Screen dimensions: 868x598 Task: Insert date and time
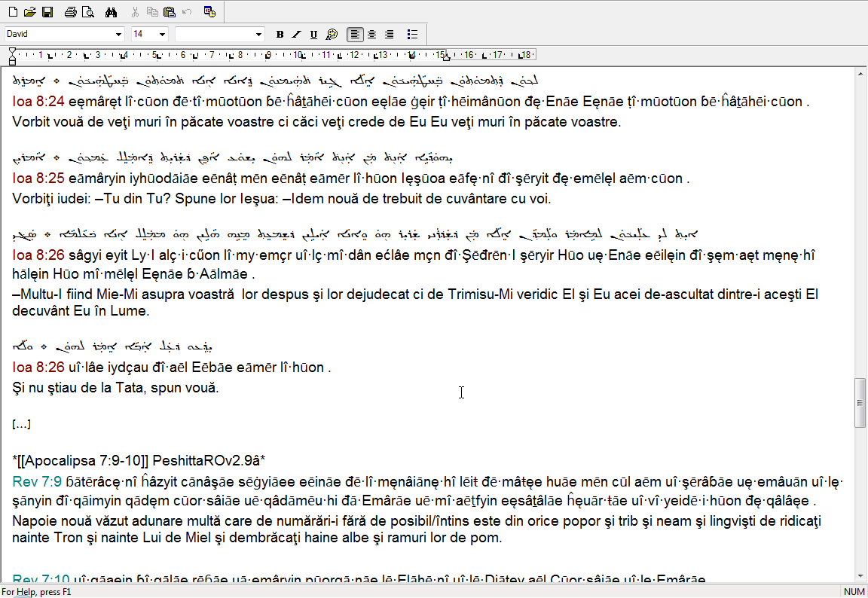point(209,12)
